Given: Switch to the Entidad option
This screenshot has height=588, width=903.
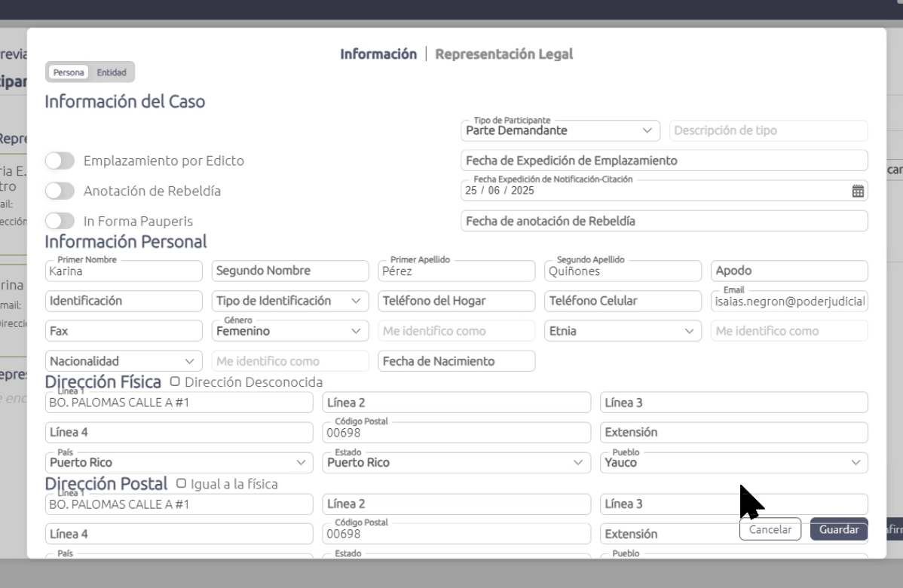Looking at the screenshot, I should coord(112,73).
